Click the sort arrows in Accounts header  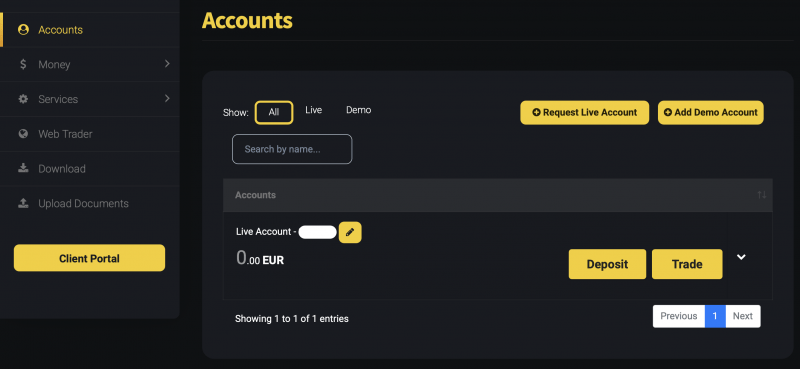tap(761, 195)
